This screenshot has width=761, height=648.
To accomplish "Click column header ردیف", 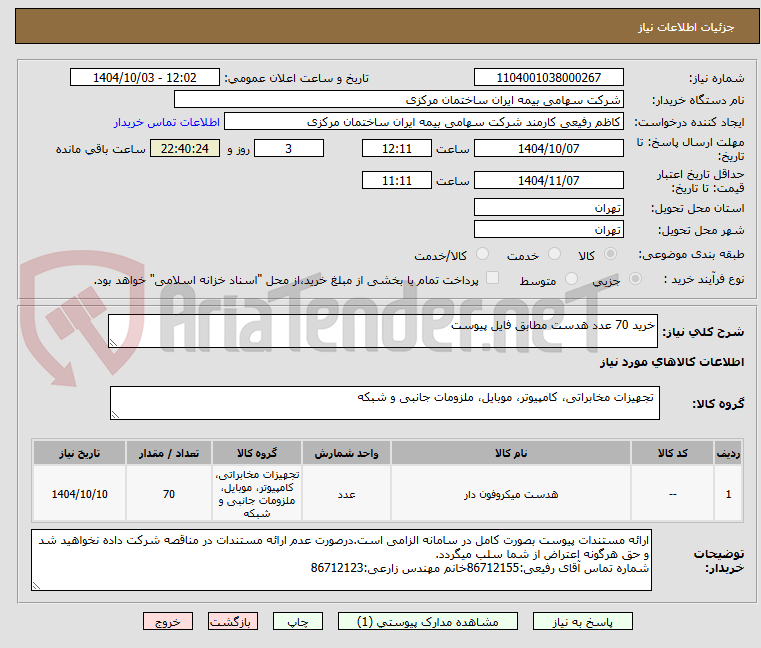I will tap(728, 453).
